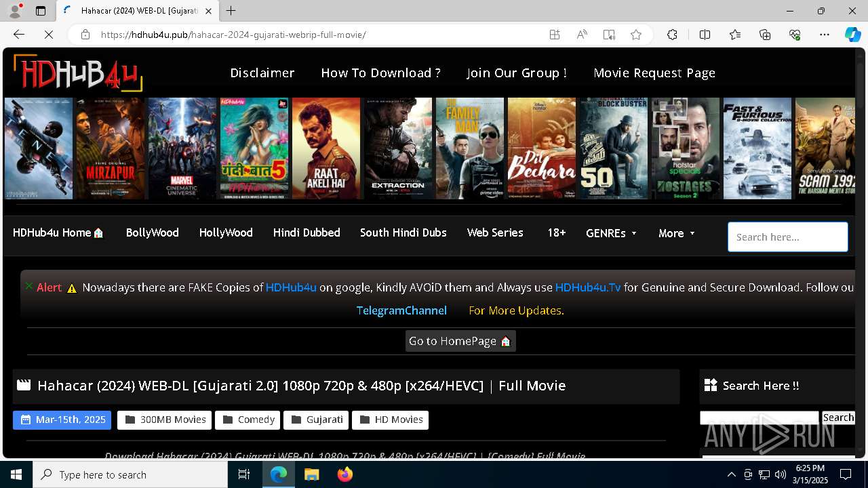Viewport: 868px width, 488px height.
Task: Expand the More dropdown menu
Action: [x=677, y=233]
